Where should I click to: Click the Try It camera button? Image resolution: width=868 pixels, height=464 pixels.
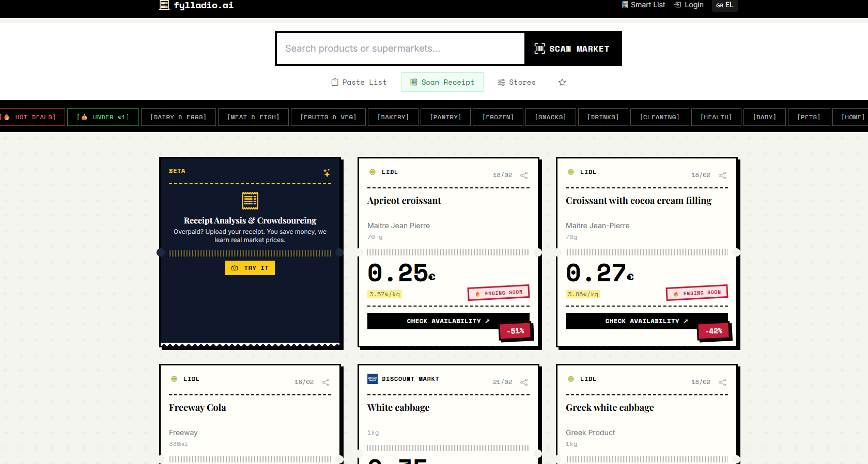tap(250, 268)
